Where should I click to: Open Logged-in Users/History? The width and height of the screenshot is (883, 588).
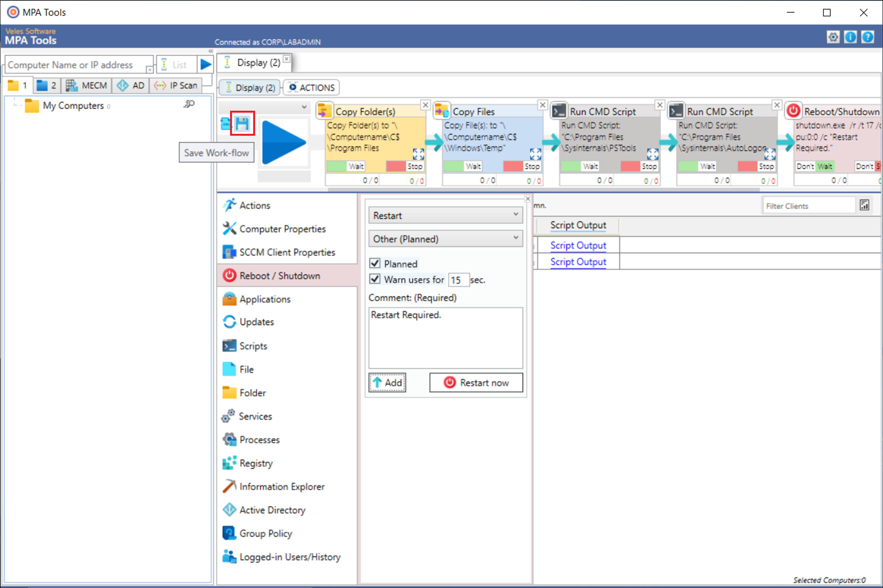tap(287, 557)
